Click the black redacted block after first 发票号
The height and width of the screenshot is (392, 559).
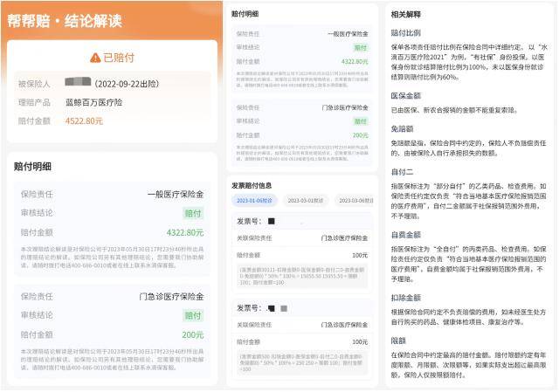click(271, 221)
